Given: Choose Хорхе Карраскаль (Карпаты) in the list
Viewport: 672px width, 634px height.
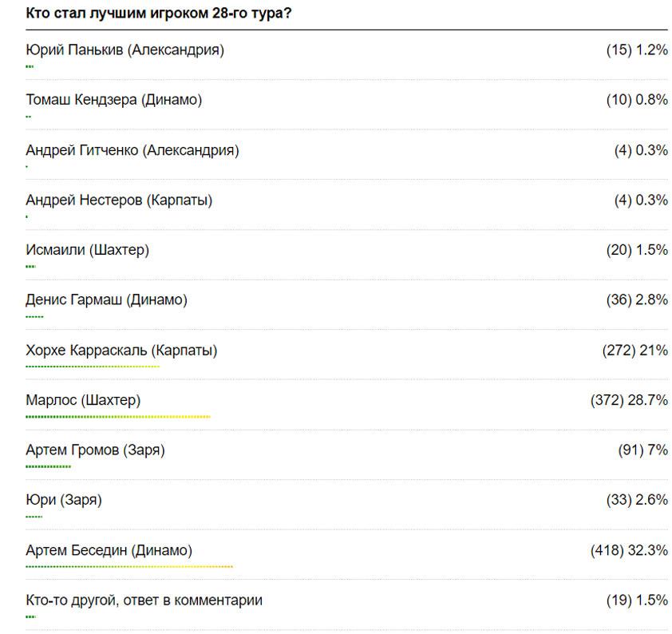Looking at the screenshot, I should click(x=121, y=351).
